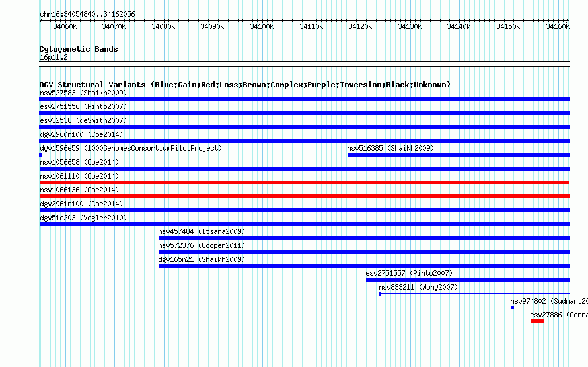588x367 pixels.
Task: Click the 34120k ruler label
Action: [360, 26]
